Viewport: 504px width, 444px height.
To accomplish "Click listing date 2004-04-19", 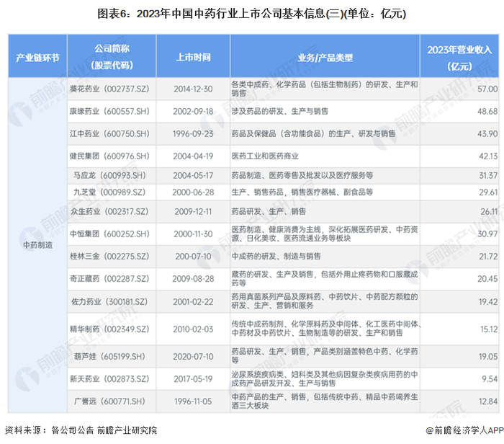I will pos(193,156).
